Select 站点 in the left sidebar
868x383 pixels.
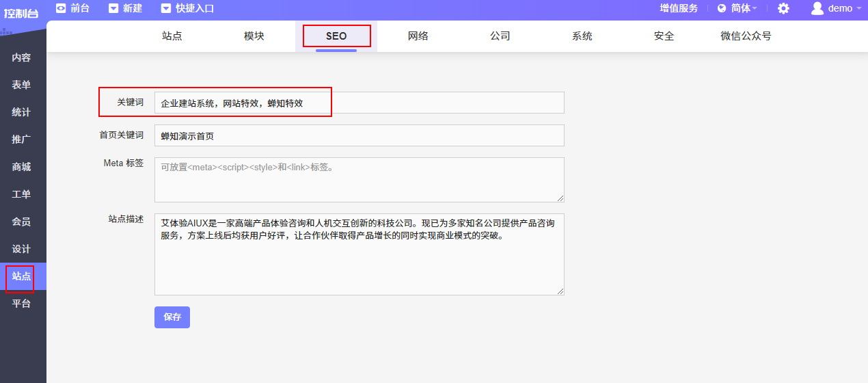click(22, 276)
